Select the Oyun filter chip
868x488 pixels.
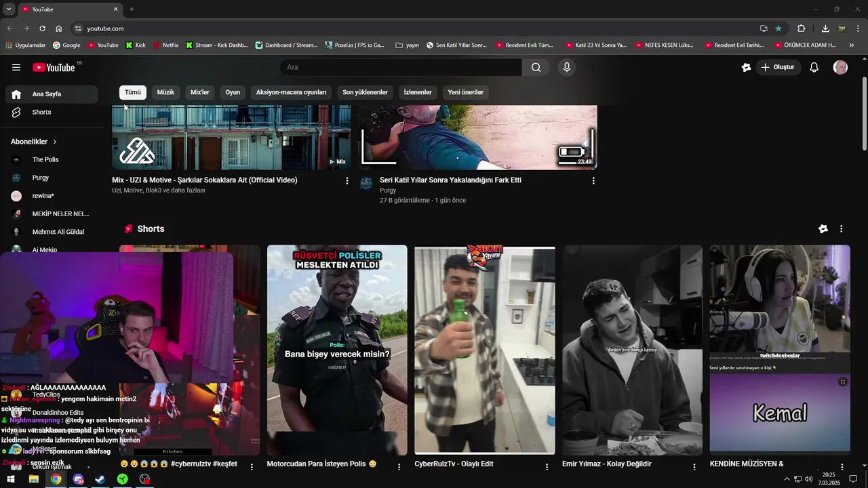[x=233, y=92]
